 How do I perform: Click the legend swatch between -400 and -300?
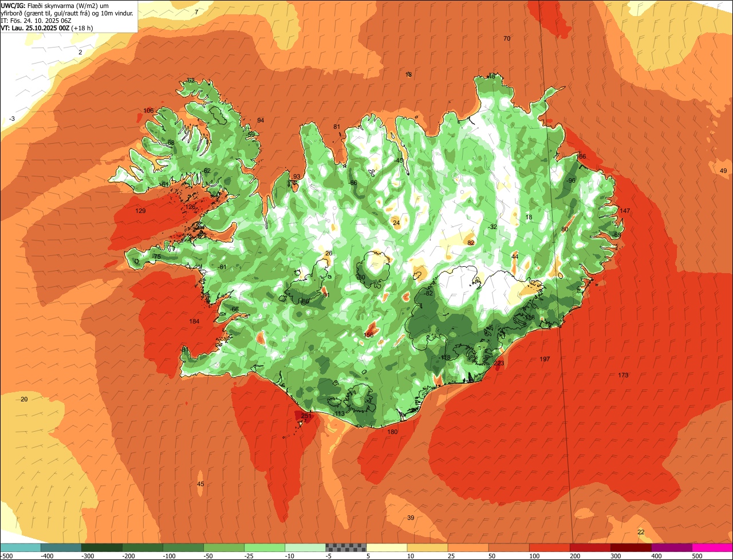pyautogui.click(x=61, y=547)
